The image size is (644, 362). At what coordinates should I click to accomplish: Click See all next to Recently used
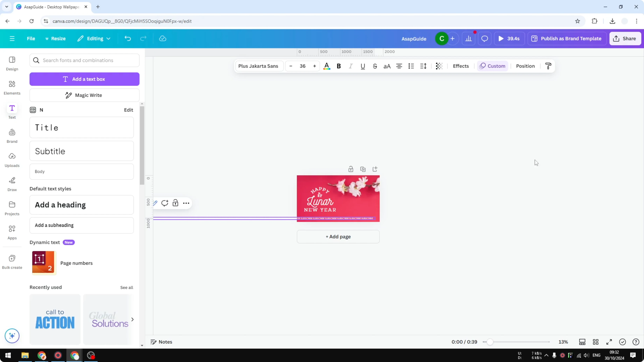127,287
